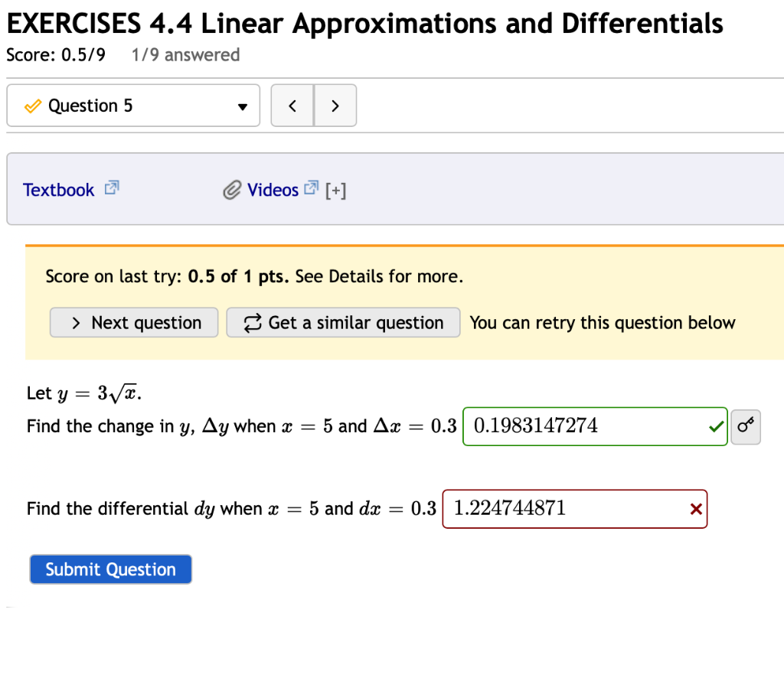This screenshot has width=784, height=681.
Task: Click the red X on the incorrect answer
Action: coord(694,509)
